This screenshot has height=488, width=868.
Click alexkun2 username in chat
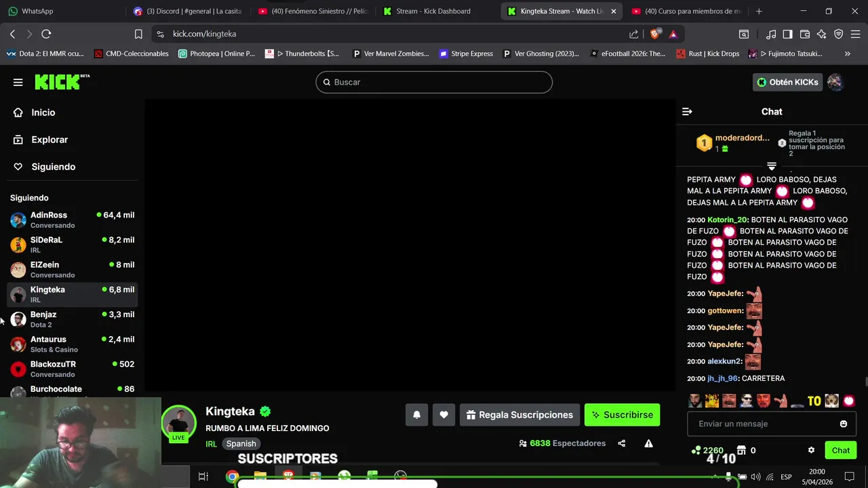725,361
